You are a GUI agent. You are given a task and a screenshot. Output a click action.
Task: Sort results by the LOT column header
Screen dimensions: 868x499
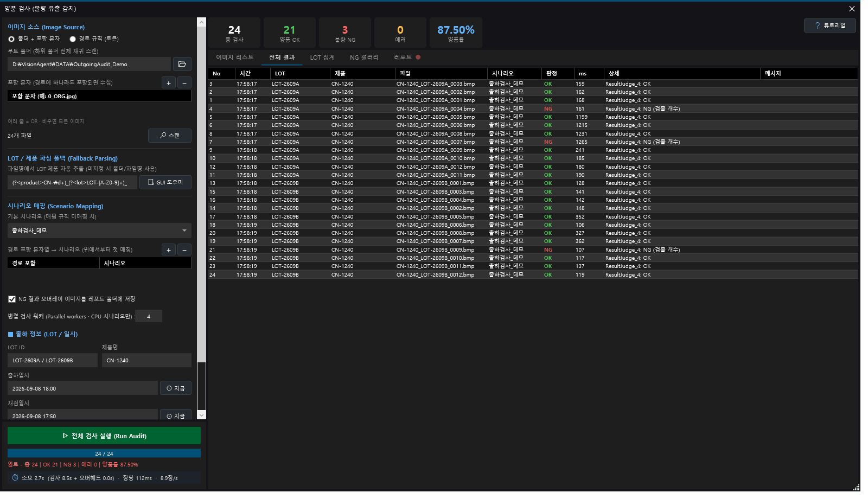click(300, 73)
